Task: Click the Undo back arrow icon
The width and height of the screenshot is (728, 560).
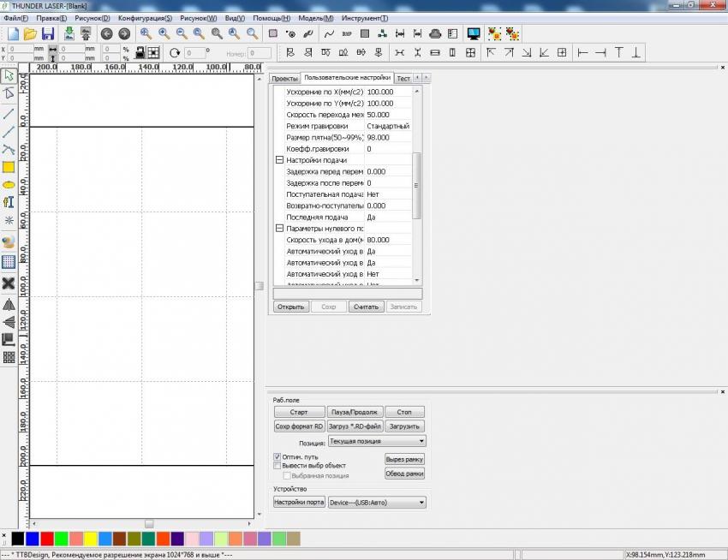Action: [x=106, y=34]
